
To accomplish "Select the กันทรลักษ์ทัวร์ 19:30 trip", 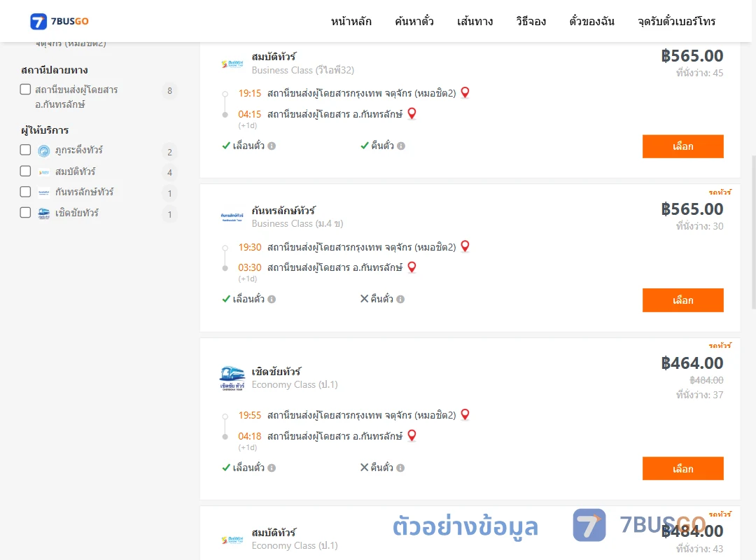I will (x=682, y=300).
